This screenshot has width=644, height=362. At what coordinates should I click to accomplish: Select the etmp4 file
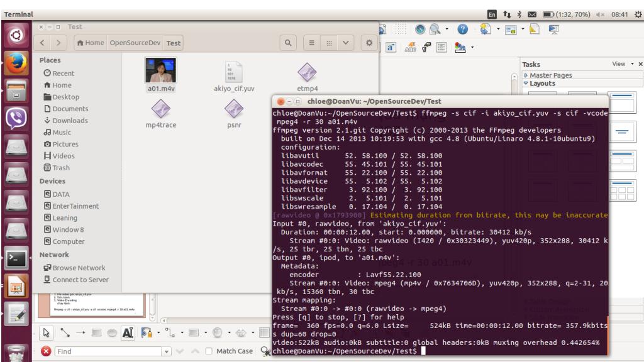coord(307,77)
